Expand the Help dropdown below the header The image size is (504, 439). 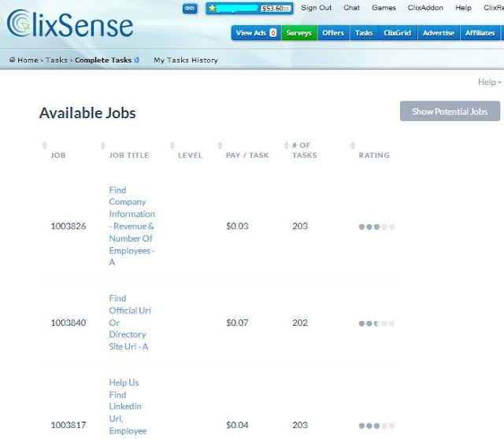(x=490, y=82)
